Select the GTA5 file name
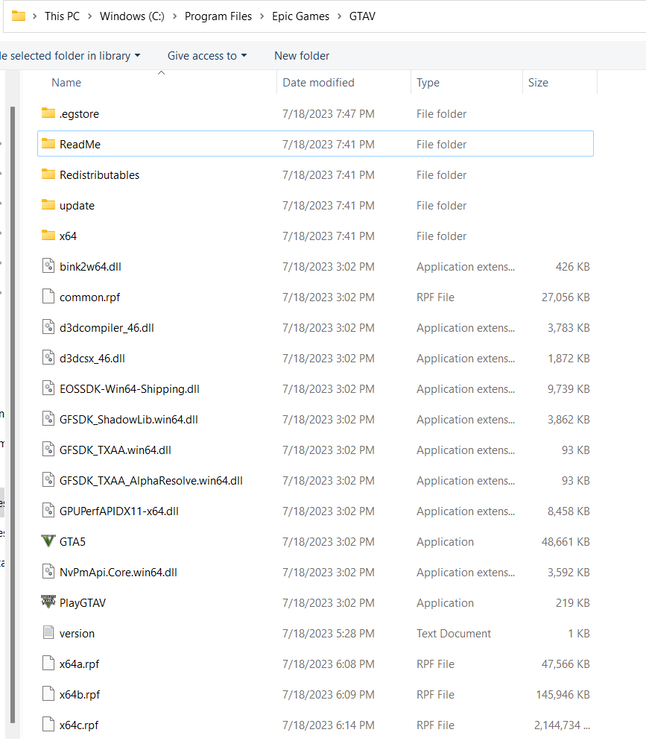The image size is (646, 750). [72, 541]
